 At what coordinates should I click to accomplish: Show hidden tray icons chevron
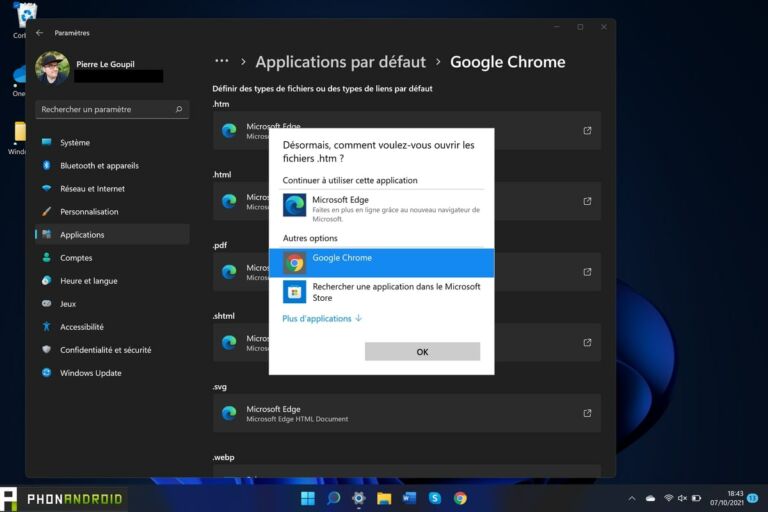pos(632,499)
